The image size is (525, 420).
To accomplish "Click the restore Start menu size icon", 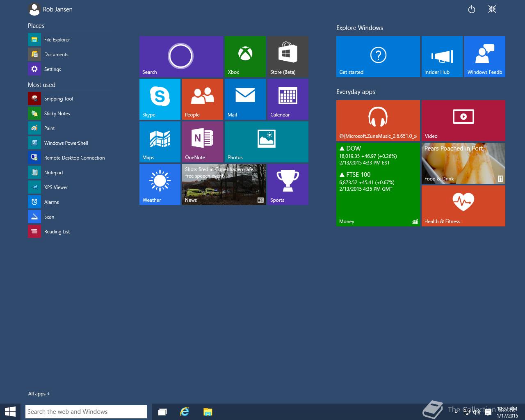I will click(492, 9).
